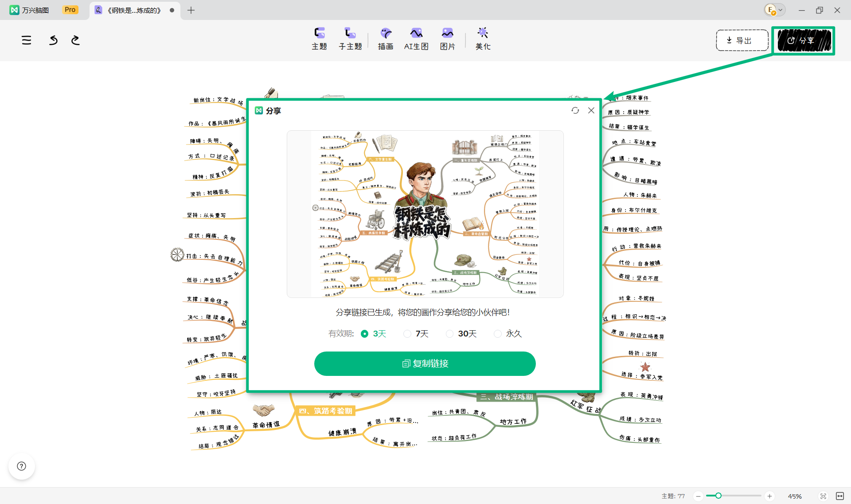Select the 行动：营救朱赫来 node
The image size is (851, 504).
point(637,246)
